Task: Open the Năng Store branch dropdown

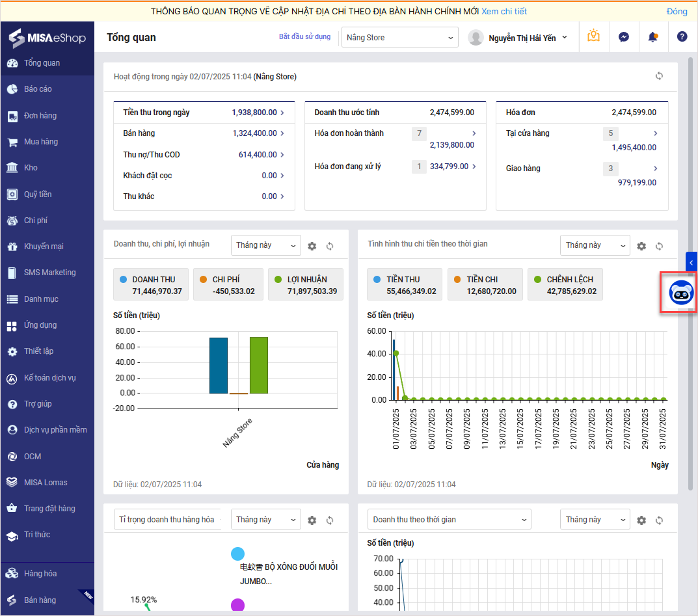Action: tap(399, 38)
